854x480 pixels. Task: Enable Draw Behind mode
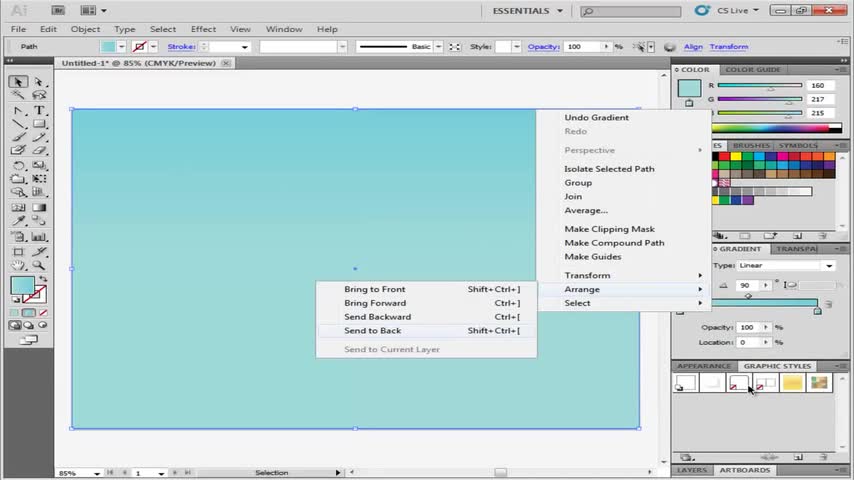point(28,325)
